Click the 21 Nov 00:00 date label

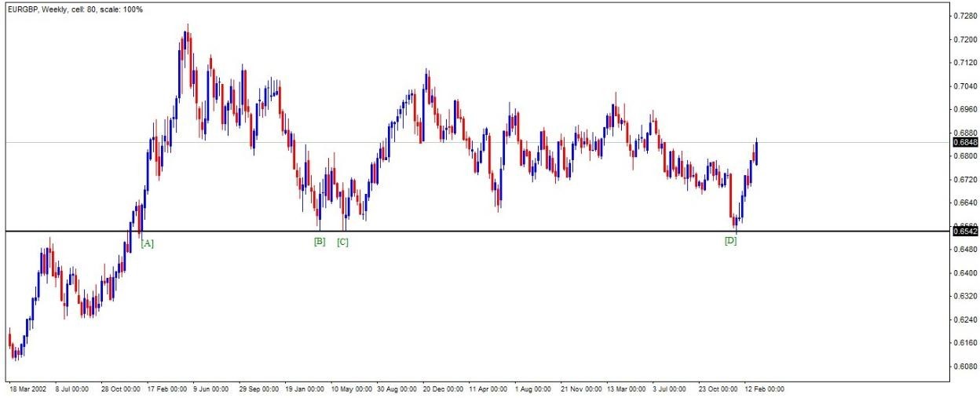[582, 389]
